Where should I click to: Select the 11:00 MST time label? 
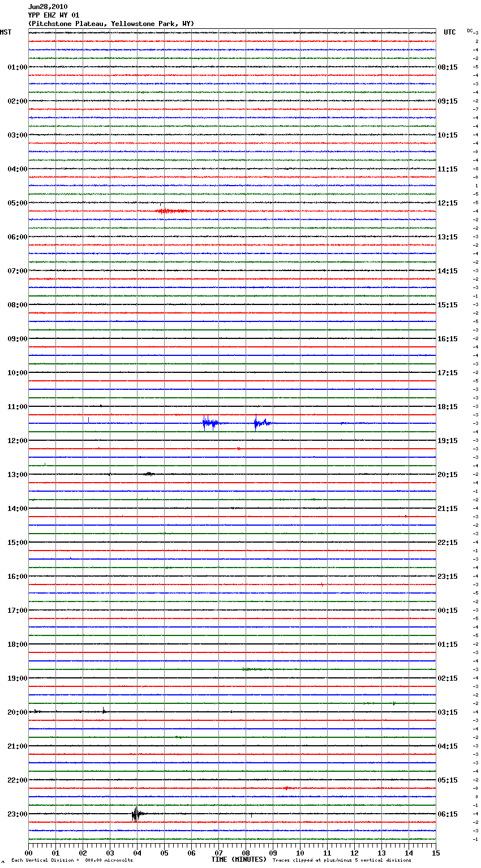(18, 407)
